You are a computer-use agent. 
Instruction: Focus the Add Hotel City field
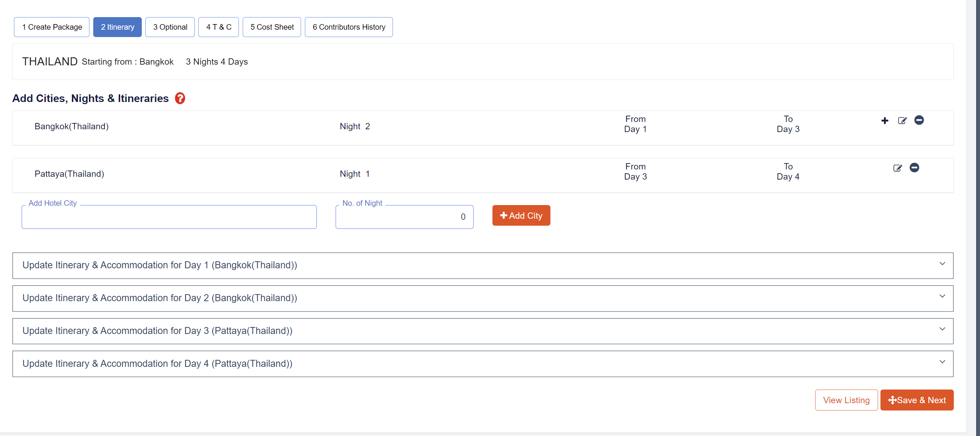coord(169,217)
